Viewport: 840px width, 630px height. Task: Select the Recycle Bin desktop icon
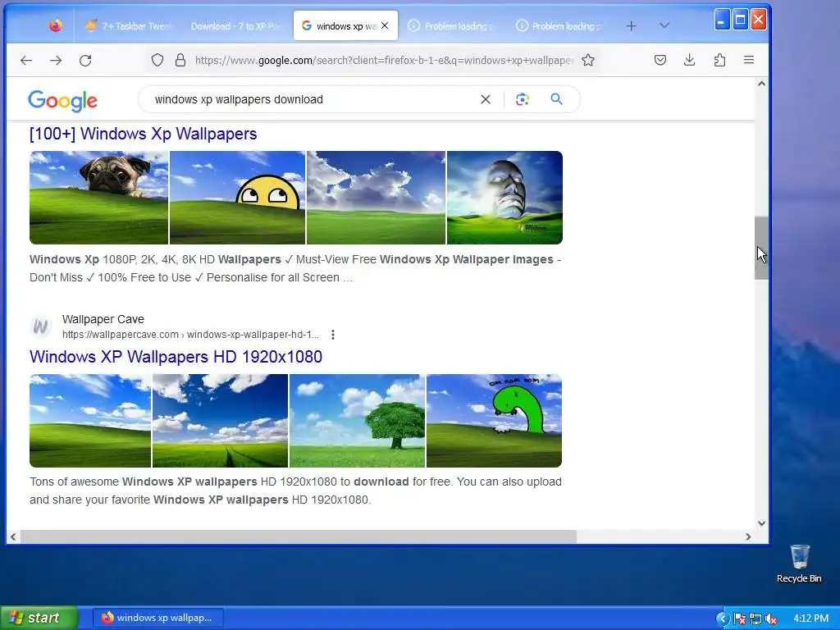(x=799, y=564)
